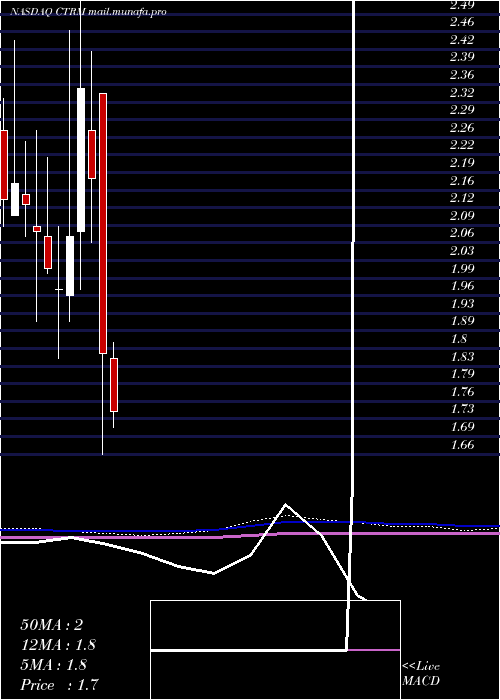500x700 pixels.
Task: Click the 1.66 price axis label
Action: coord(462,444)
